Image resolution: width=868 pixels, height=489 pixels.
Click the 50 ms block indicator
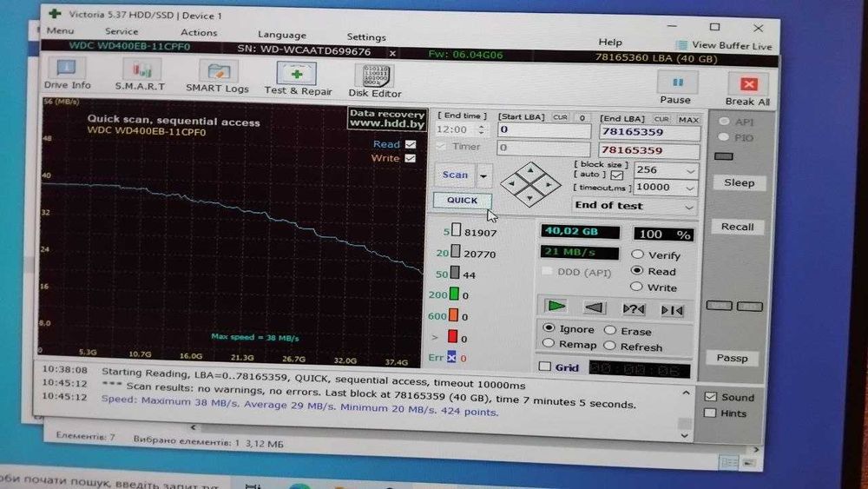tap(455, 273)
